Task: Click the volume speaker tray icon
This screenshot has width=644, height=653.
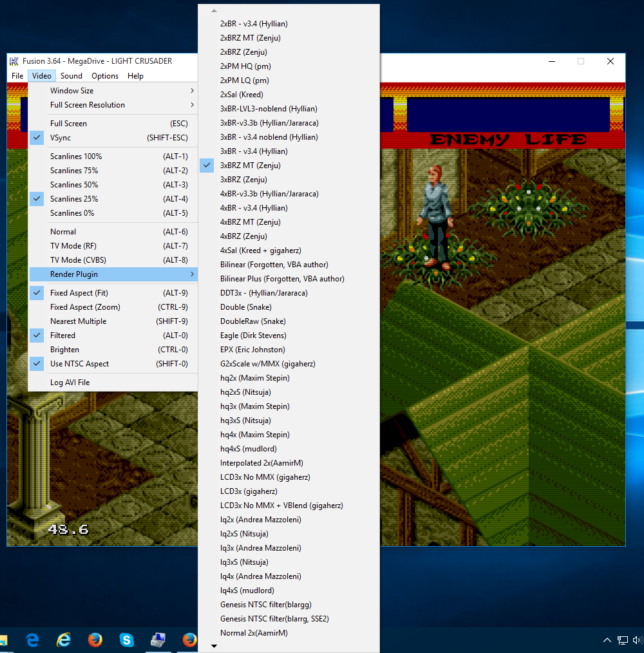Action: [x=636, y=640]
